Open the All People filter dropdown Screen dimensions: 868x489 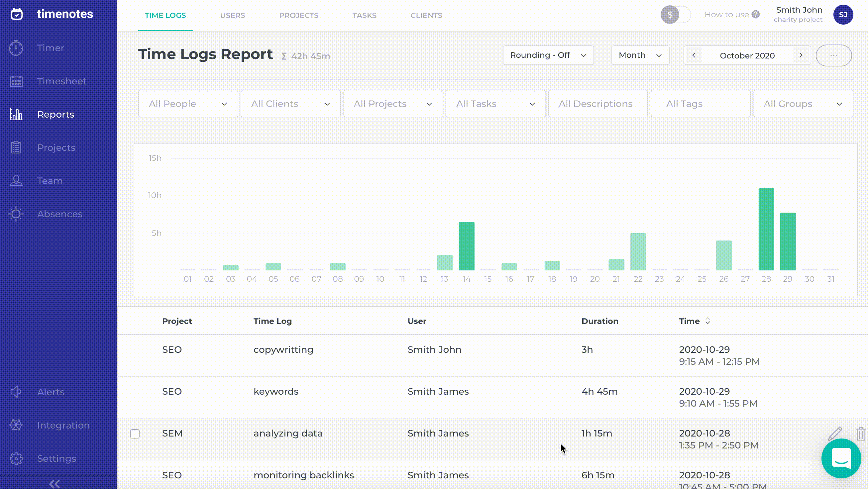coord(188,104)
